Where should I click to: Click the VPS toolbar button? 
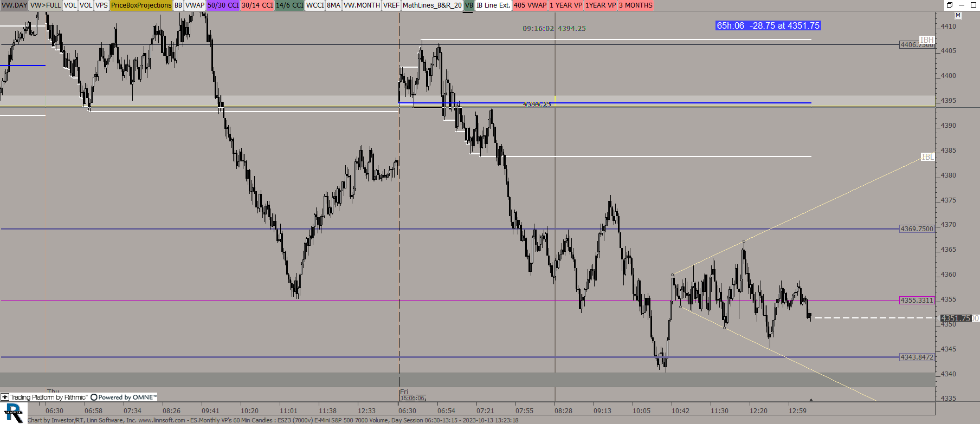(x=101, y=5)
